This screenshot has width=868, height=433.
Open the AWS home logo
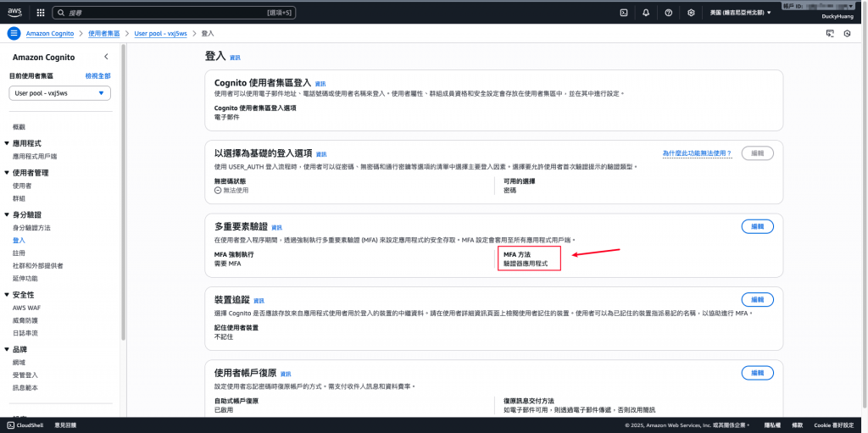14,12
